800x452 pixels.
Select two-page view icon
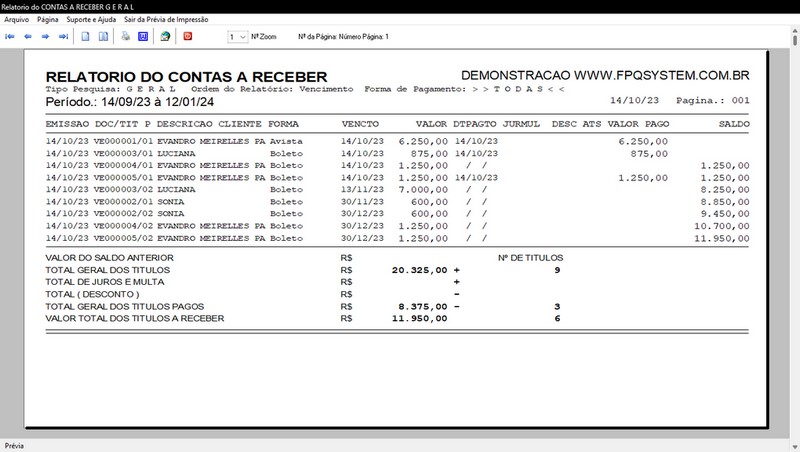pos(104,37)
